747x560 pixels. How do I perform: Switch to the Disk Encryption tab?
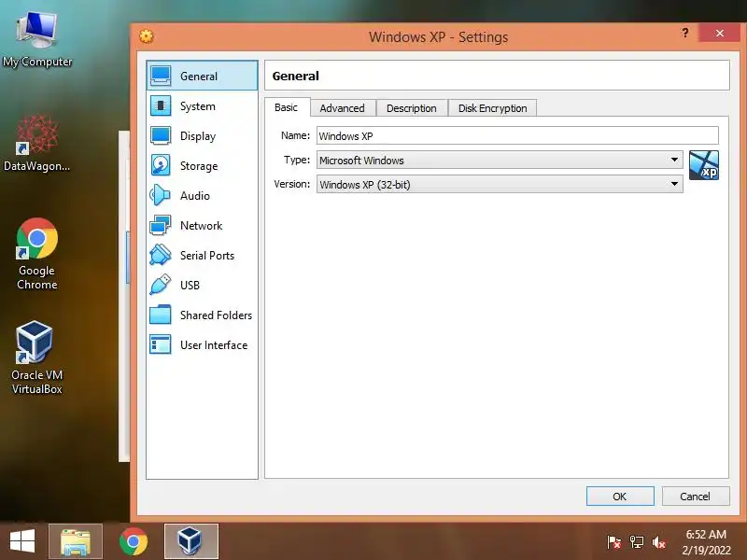[493, 108]
